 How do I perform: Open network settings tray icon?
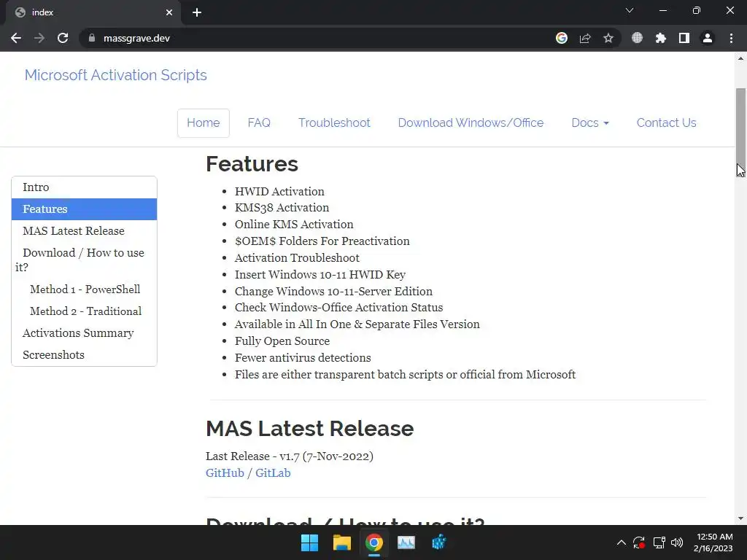coord(659,542)
